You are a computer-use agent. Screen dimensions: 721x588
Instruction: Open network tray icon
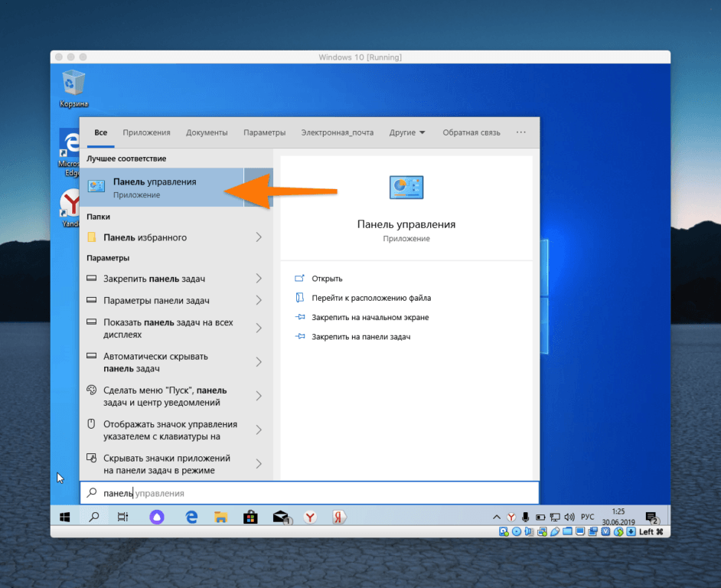[555, 517]
